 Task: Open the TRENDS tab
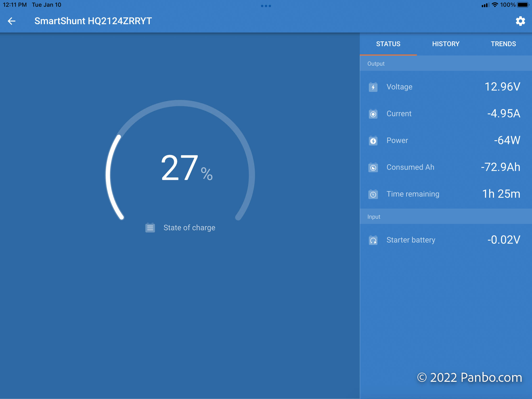[503, 44]
